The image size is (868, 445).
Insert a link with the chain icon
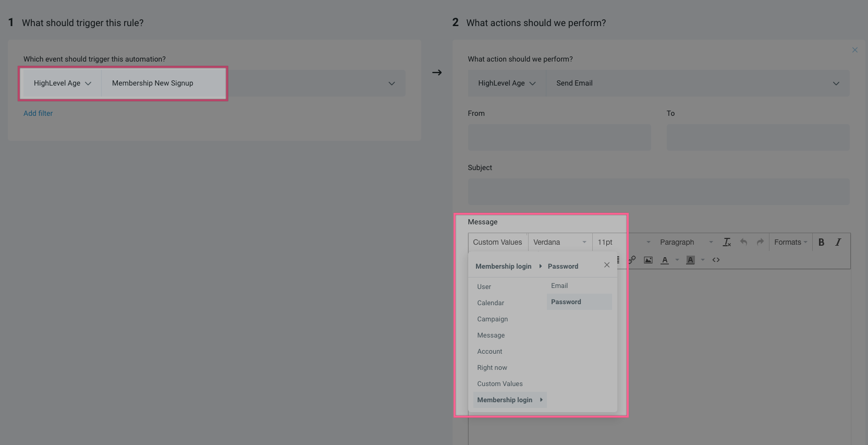[x=632, y=260]
